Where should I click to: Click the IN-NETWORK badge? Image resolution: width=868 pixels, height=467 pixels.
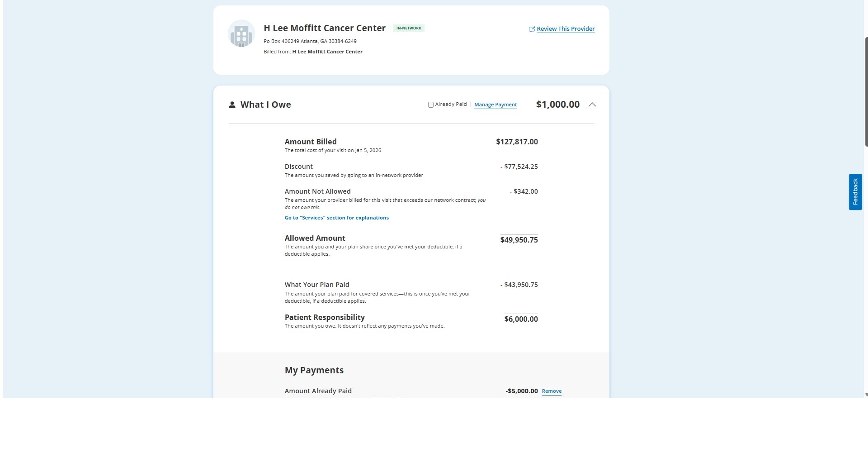tap(409, 28)
